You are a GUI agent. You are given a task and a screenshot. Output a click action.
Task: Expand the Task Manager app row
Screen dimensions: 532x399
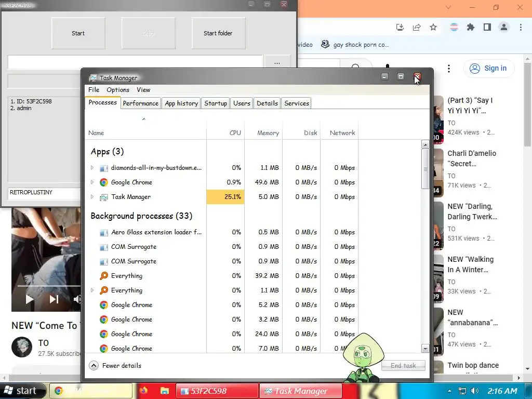[92, 197]
